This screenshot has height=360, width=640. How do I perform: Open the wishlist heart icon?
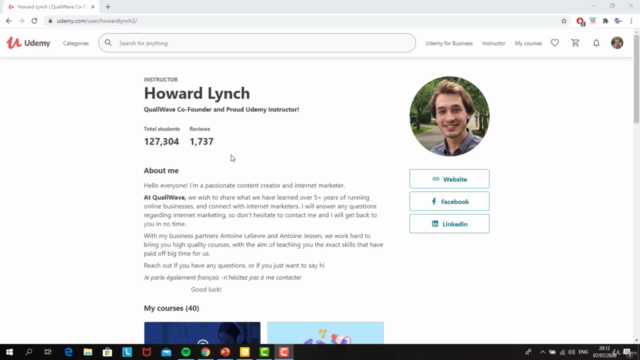coord(555,43)
